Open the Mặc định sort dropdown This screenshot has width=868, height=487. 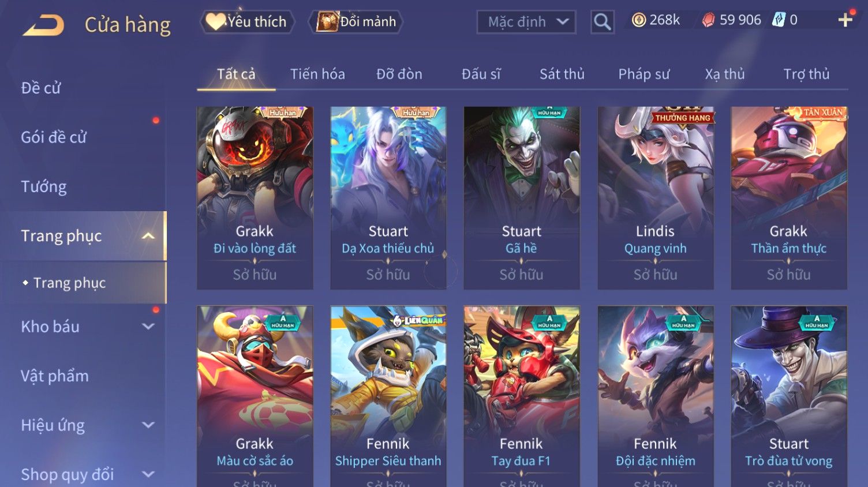coord(526,22)
